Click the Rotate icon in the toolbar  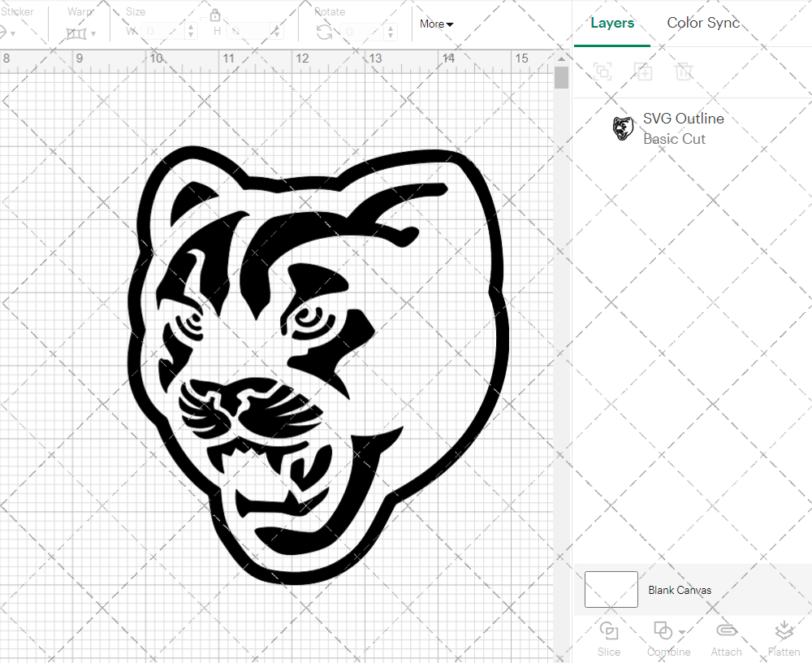point(322,31)
